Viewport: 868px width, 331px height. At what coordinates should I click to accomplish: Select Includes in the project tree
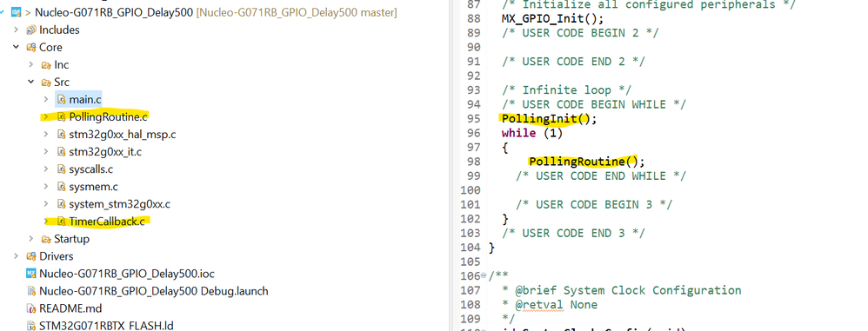click(59, 30)
